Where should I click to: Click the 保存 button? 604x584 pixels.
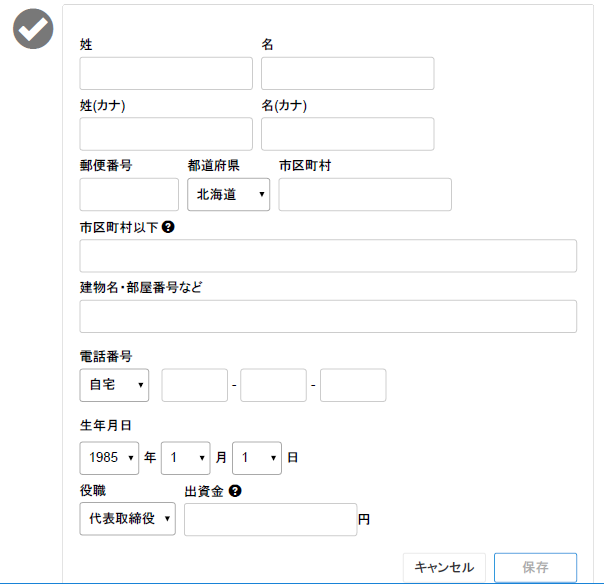click(x=535, y=567)
